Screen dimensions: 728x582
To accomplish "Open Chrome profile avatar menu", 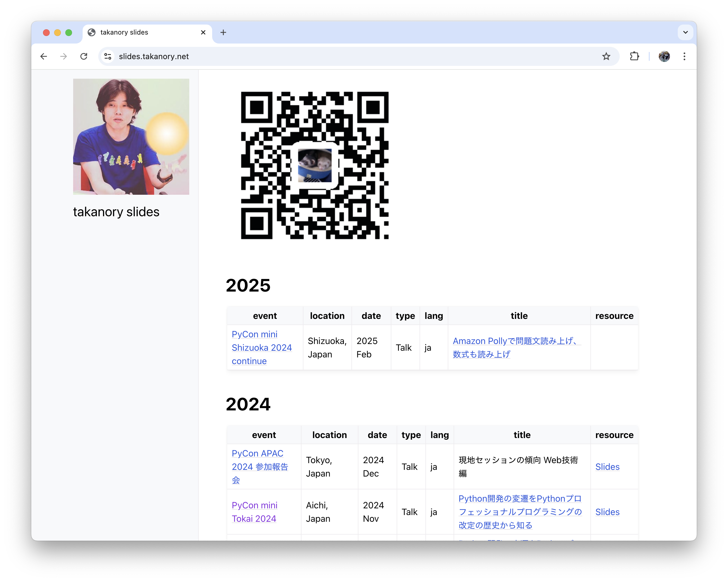I will pyautogui.click(x=664, y=56).
